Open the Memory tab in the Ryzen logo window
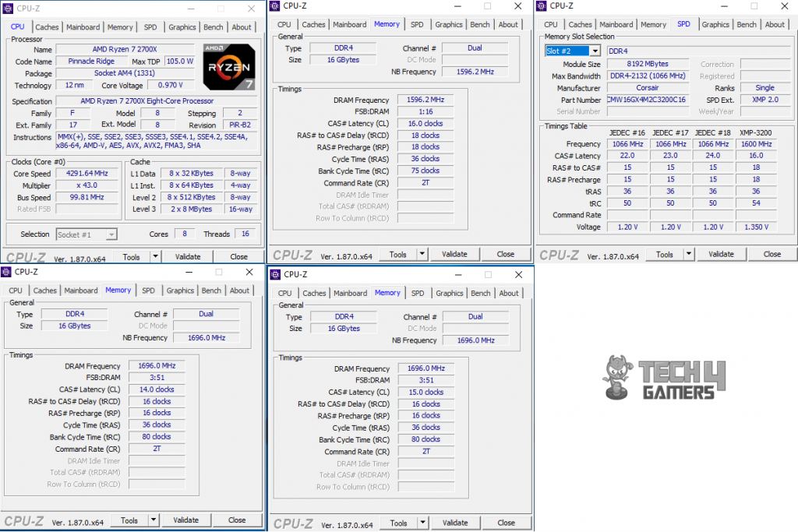The width and height of the screenshot is (798, 532). tap(120, 27)
